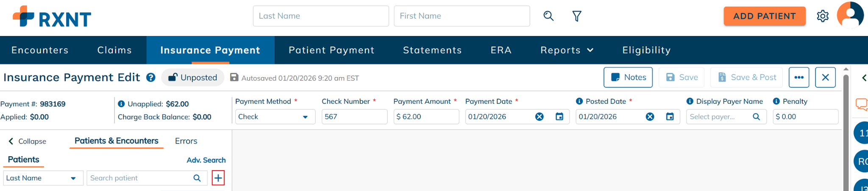Image resolution: width=868 pixels, height=191 pixels.
Task: Clear the Payment Date field
Action: tap(539, 116)
